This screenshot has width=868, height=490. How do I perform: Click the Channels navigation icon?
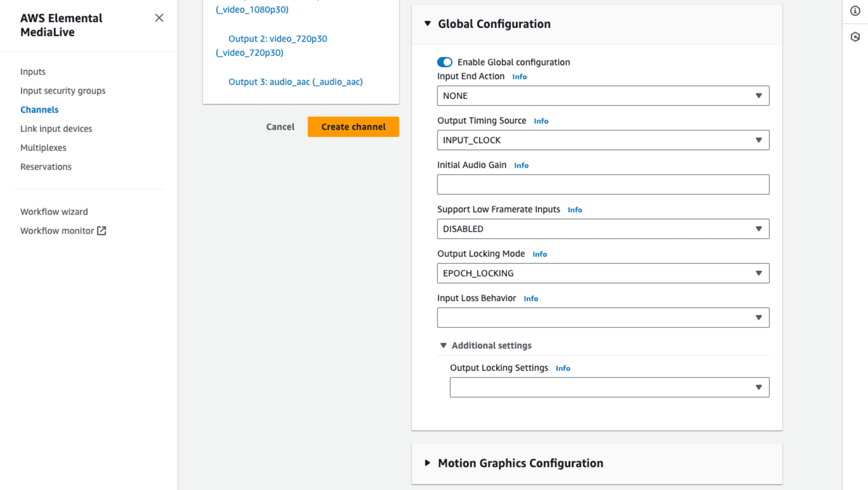39,110
